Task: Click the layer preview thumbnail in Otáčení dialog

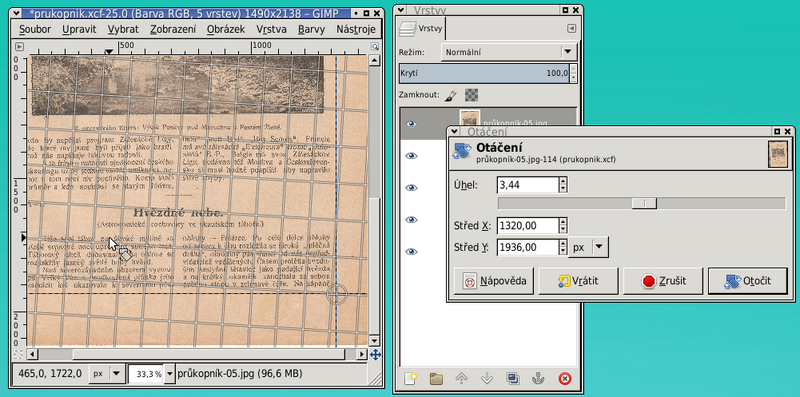Action: click(778, 155)
